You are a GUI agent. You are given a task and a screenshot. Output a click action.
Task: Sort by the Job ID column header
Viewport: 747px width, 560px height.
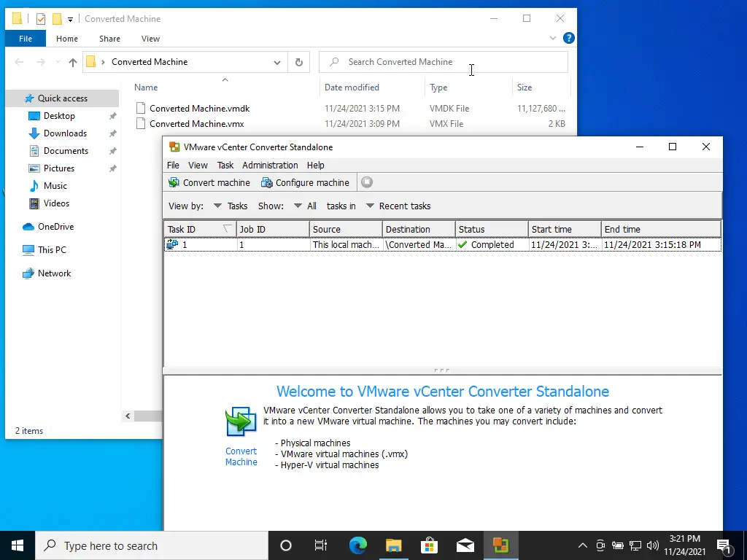273,229
